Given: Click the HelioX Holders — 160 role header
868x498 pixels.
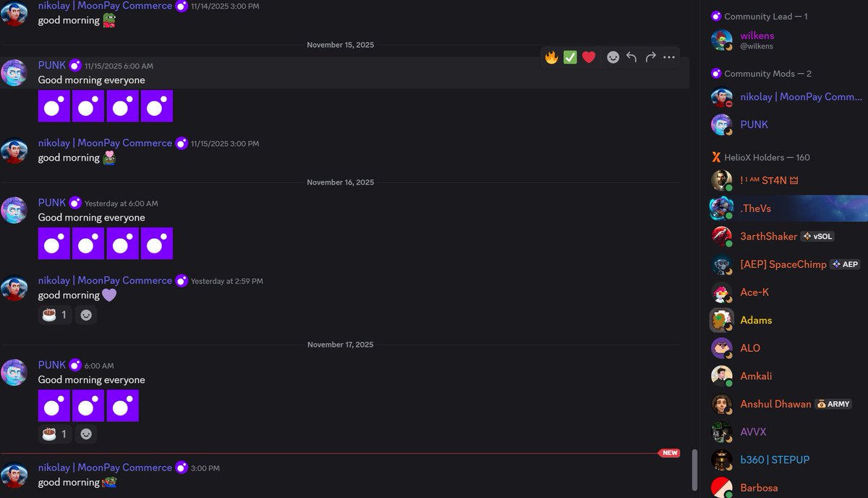Looking at the screenshot, I should (x=760, y=157).
